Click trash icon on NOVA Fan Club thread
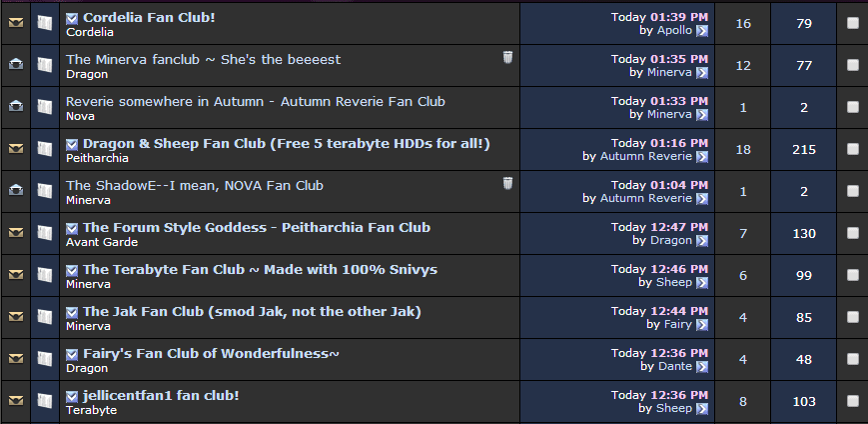The image size is (868, 424). [507, 183]
